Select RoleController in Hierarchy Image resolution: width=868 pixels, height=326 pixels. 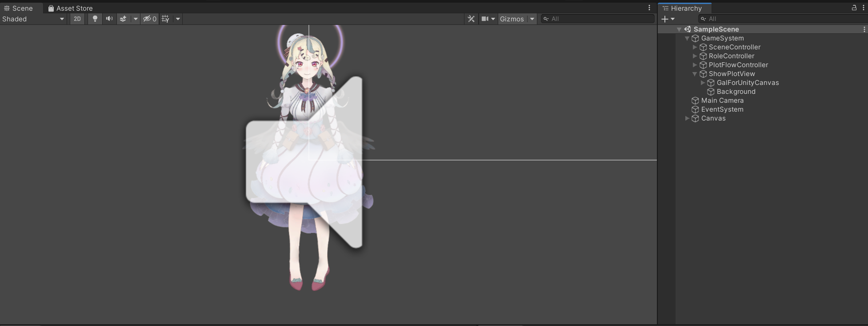731,56
